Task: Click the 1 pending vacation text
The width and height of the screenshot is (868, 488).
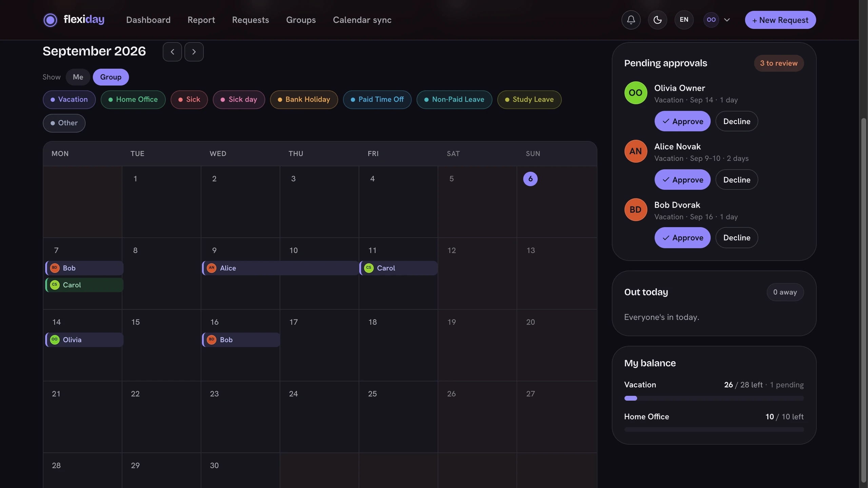Action: (786, 385)
